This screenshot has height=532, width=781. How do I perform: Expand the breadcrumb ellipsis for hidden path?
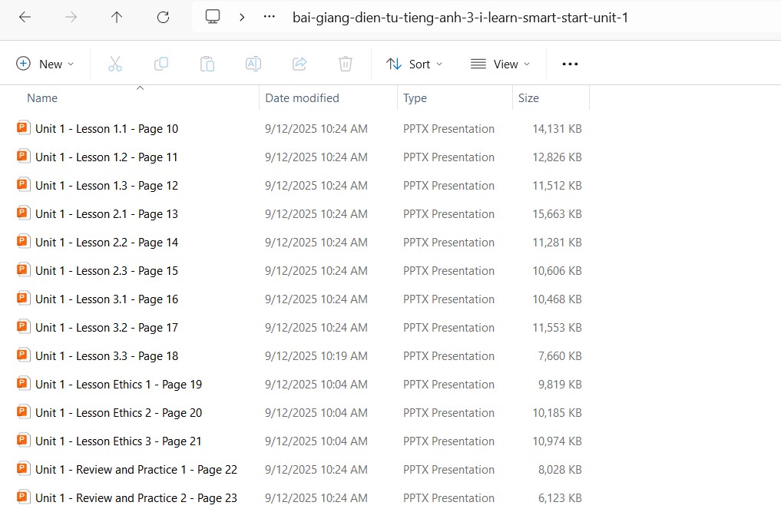[x=269, y=17]
